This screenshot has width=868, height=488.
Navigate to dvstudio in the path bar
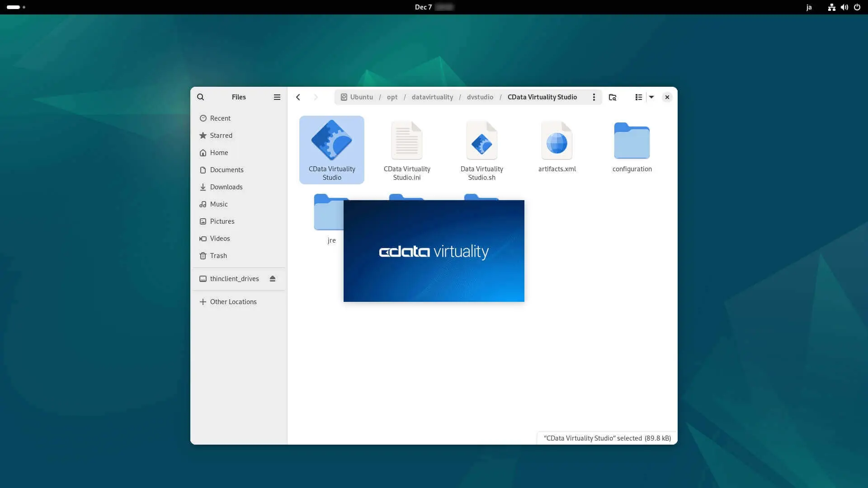pyautogui.click(x=480, y=97)
